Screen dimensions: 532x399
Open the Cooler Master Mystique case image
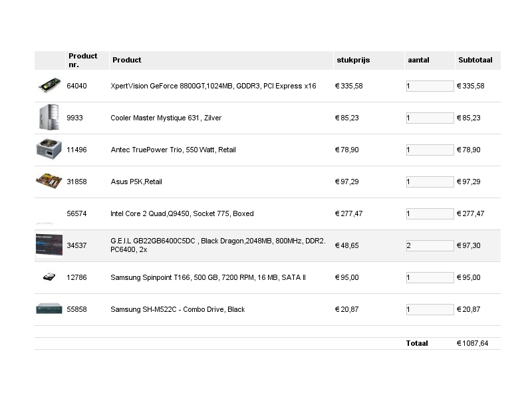(x=49, y=117)
